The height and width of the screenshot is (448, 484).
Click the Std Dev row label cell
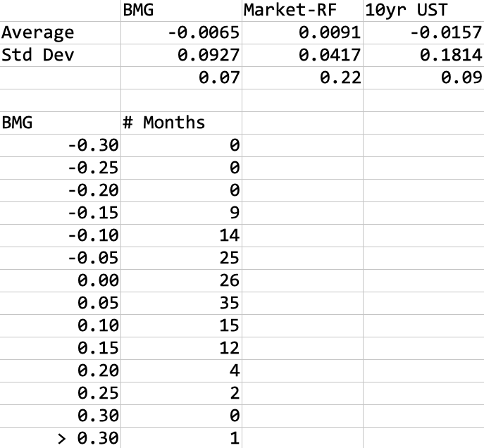(x=60, y=55)
